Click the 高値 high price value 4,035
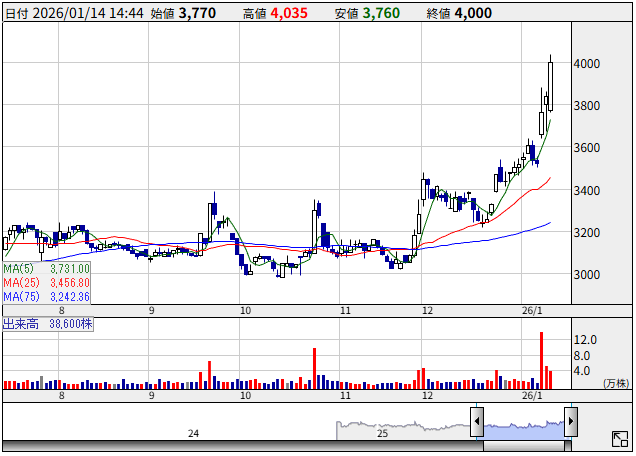 coord(289,14)
